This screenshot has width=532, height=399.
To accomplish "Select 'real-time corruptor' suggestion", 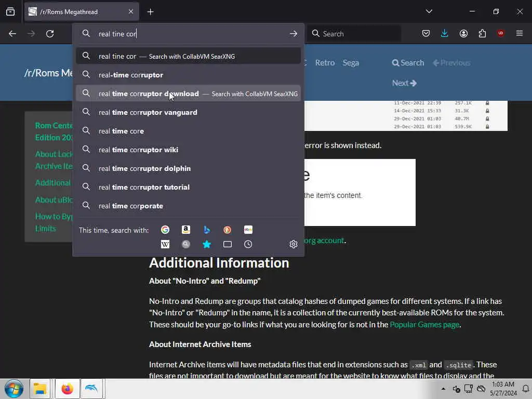I will 188,75.
